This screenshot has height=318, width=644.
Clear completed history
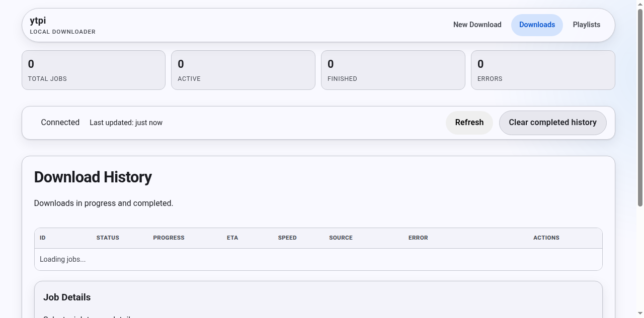tap(552, 123)
